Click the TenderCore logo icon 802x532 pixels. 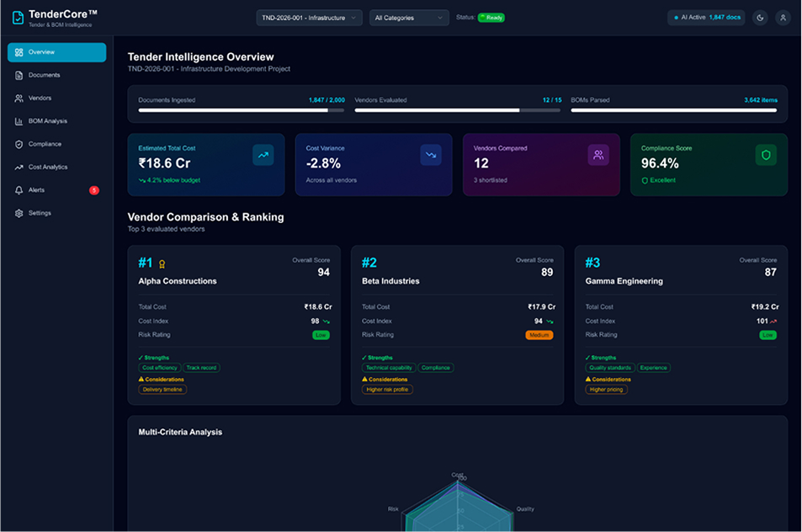point(18,16)
